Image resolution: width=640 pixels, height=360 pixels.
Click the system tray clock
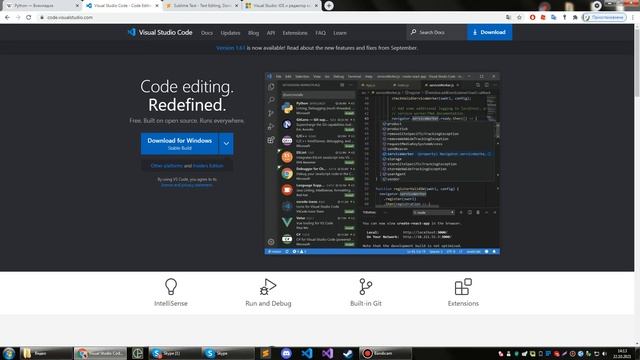[x=622, y=353]
